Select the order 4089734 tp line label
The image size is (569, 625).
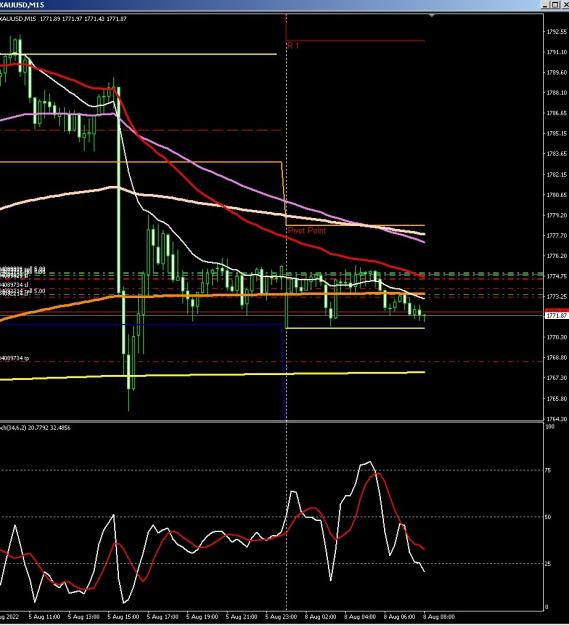click(x=15, y=358)
